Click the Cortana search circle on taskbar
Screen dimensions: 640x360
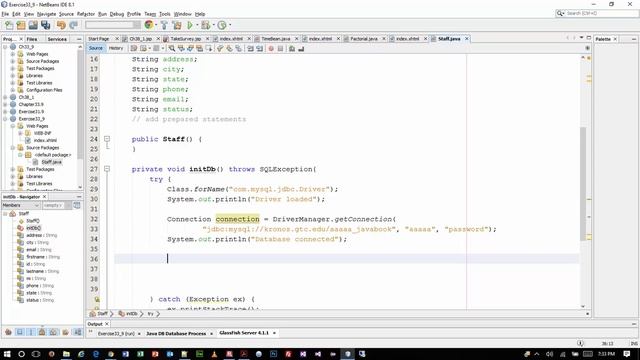click(x=21, y=354)
